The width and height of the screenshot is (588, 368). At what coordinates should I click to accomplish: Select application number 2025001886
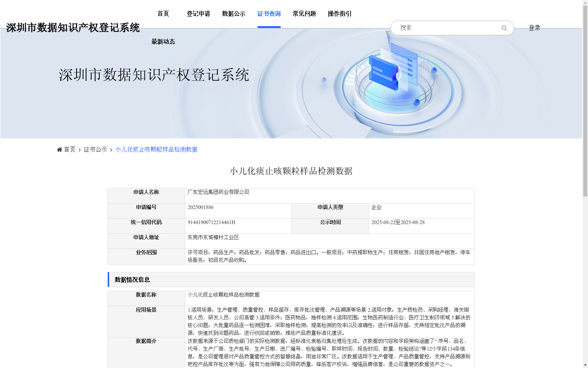pos(201,207)
